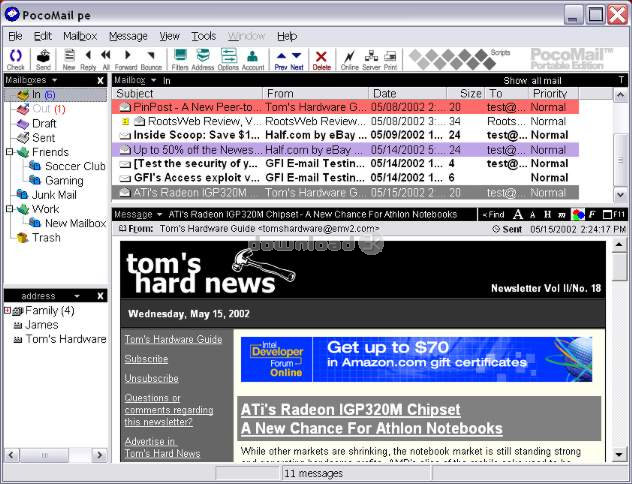Open the Address book toolbar icon
This screenshot has height=484, width=632.
point(203,58)
